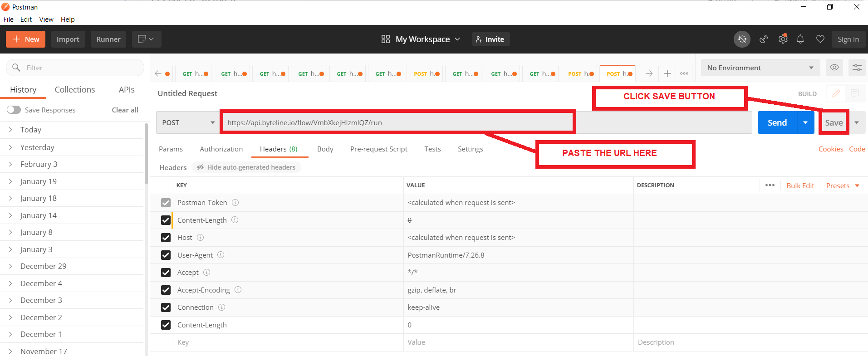Click Clear all in history

point(125,110)
